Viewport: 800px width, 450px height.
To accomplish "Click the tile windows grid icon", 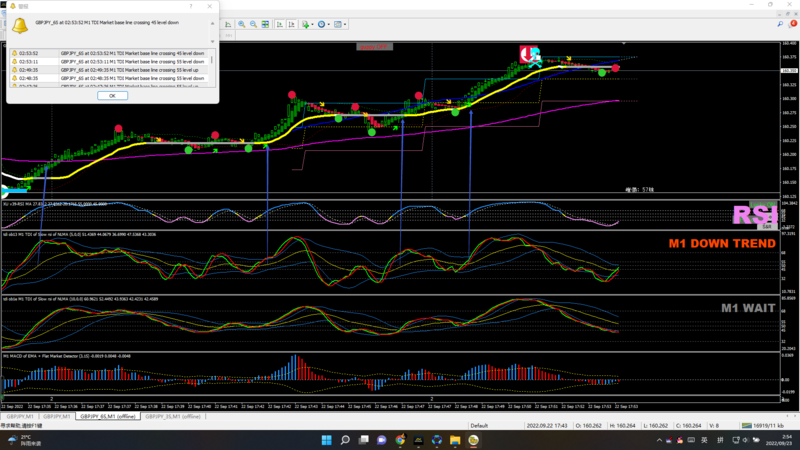I will 267,24.
